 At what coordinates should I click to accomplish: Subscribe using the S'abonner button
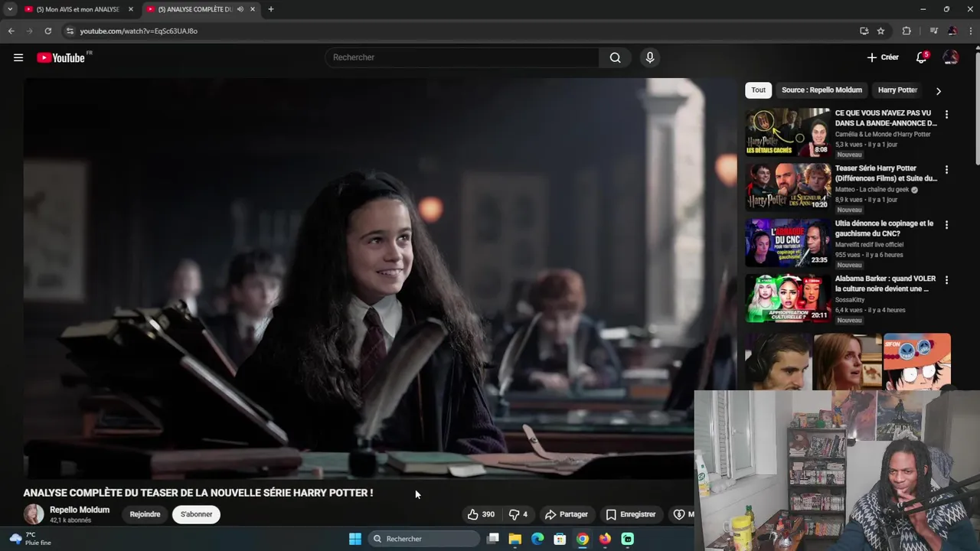197,514
